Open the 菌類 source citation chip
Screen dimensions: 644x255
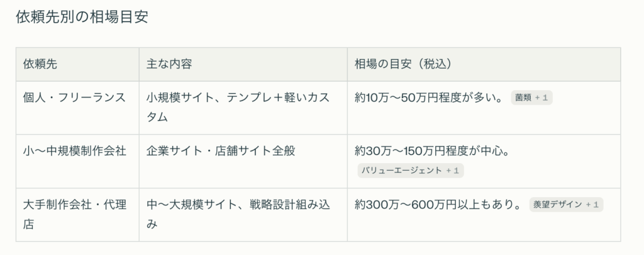pos(523,98)
